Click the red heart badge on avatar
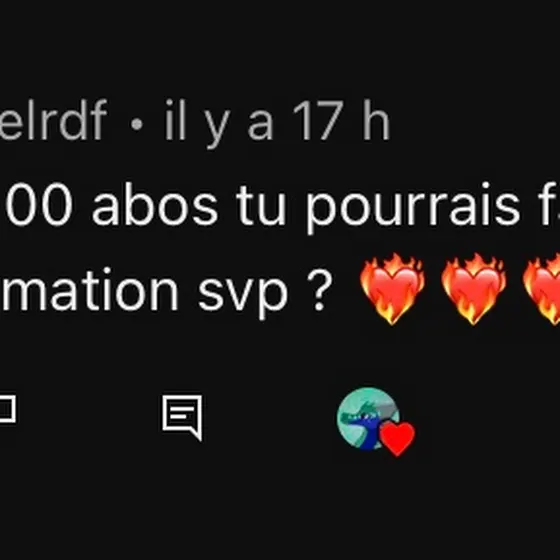The image size is (560, 560). [397, 439]
